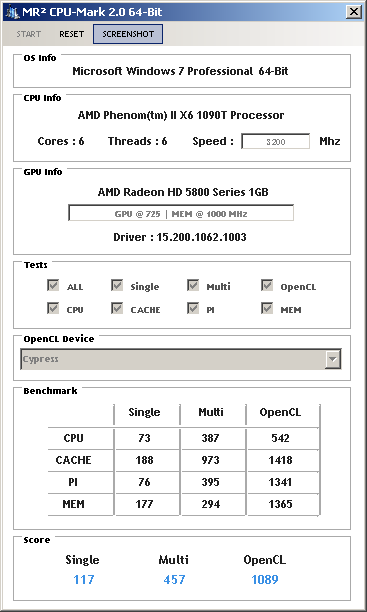Click the Speed field showing 3200

coord(276,142)
